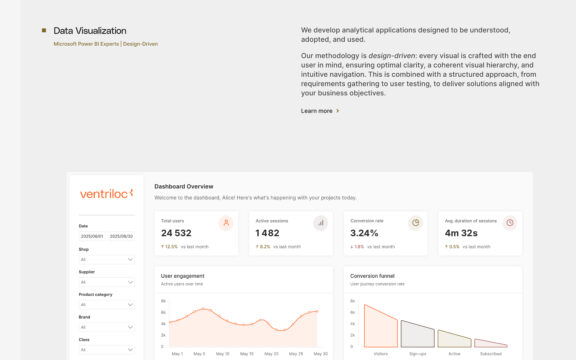Click the Active sessions bar chart icon
Screen dimensions: 576x360
pyautogui.click(x=321, y=223)
